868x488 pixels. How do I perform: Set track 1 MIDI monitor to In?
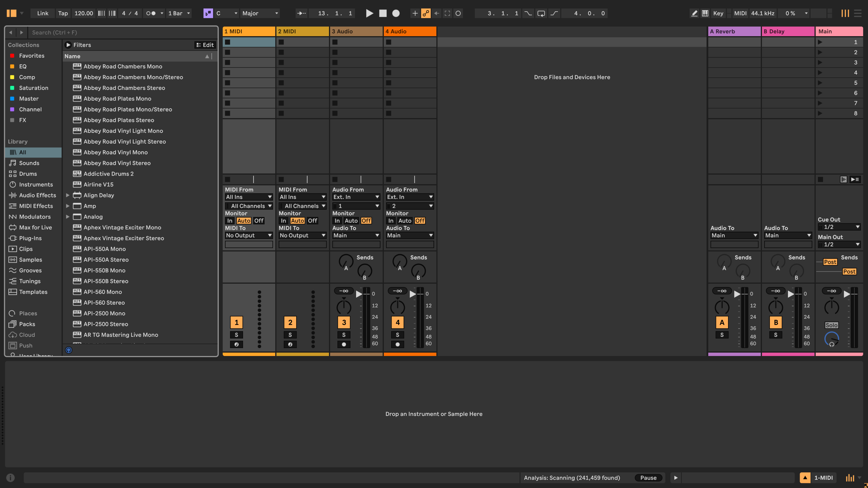(x=229, y=221)
